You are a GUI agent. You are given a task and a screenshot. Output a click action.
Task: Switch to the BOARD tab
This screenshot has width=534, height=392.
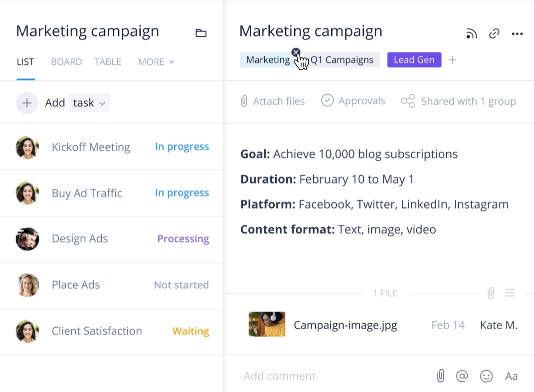coord(67,62)
